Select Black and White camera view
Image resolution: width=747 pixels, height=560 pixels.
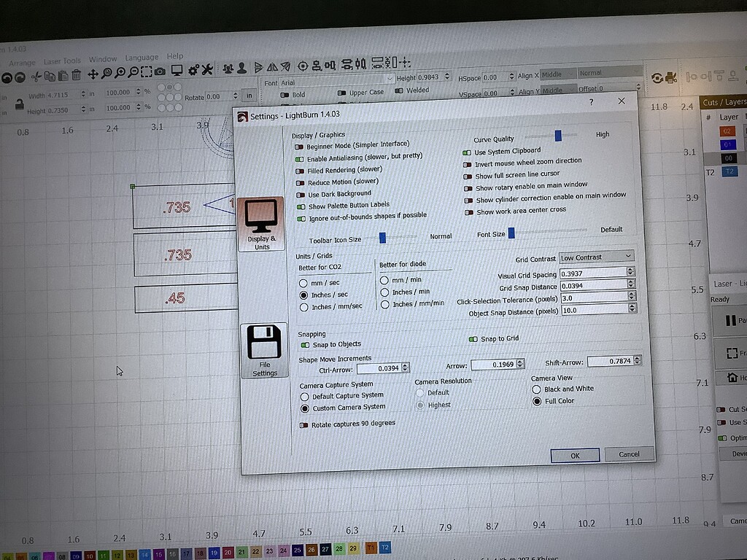coord(536,389)
